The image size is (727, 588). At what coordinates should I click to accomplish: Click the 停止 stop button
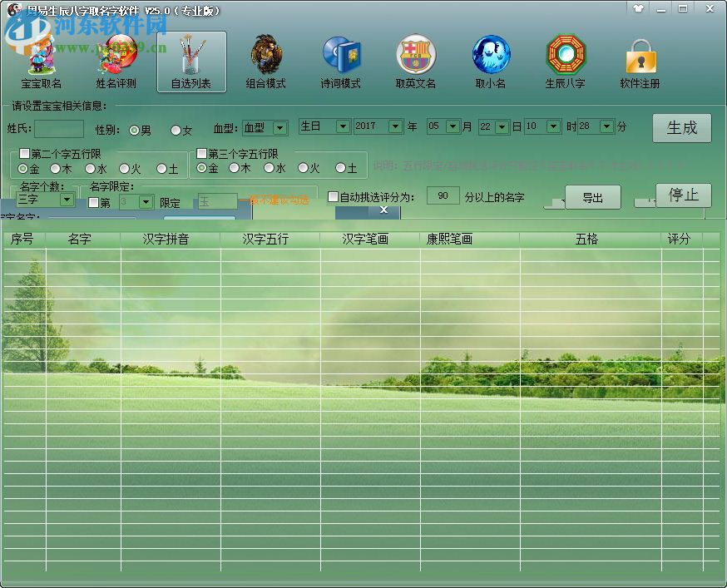(x=684, y=195)
